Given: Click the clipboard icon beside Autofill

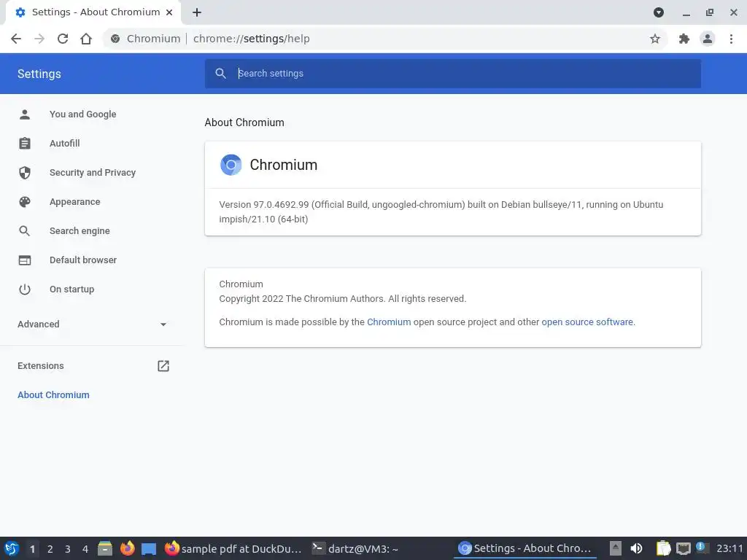Looking at the screenshot, I should [x=25, y=144].
